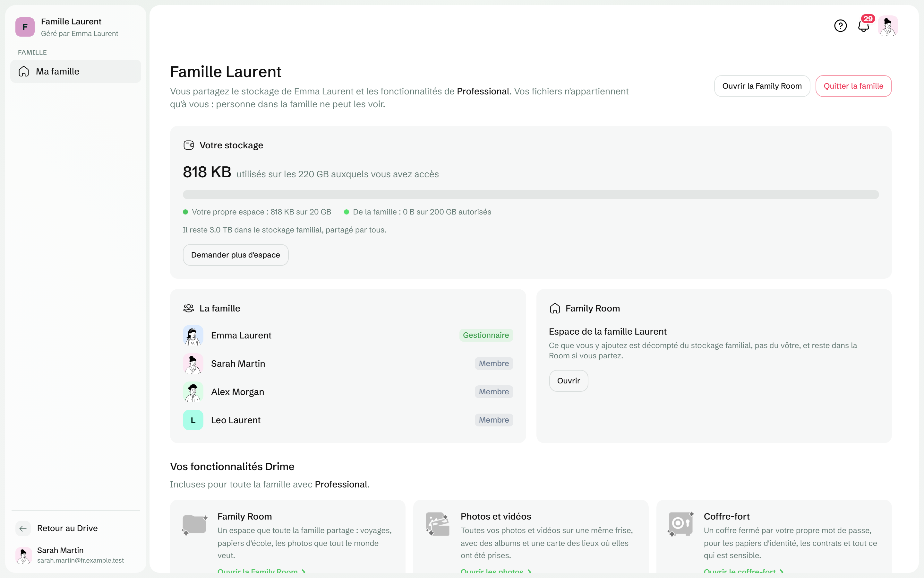Click Leo Laurent's L initial avatar
This screenshot has width=924, height=578.
pos(193,420)
